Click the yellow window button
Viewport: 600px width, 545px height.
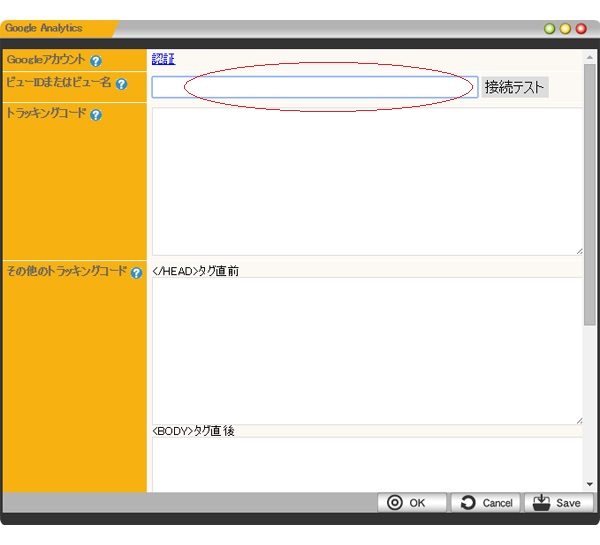(565, 29)
